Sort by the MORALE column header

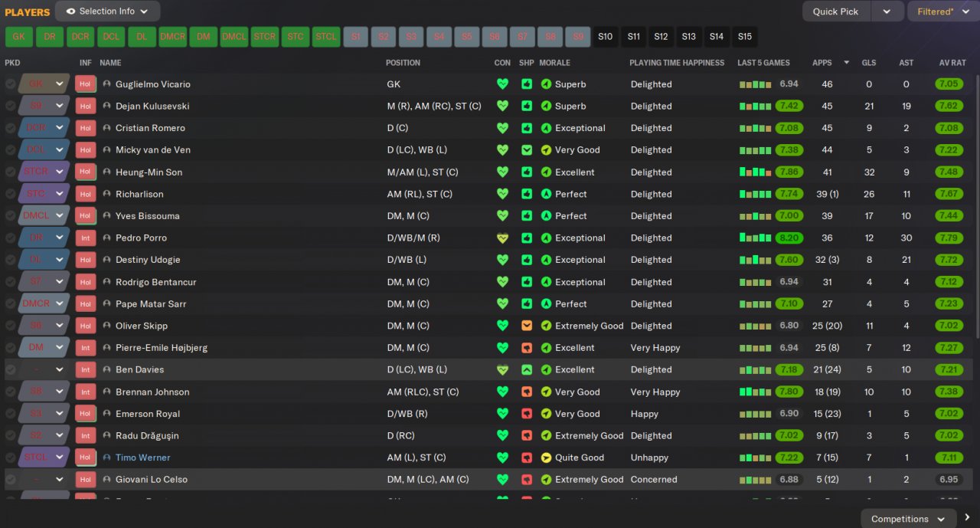554,63
